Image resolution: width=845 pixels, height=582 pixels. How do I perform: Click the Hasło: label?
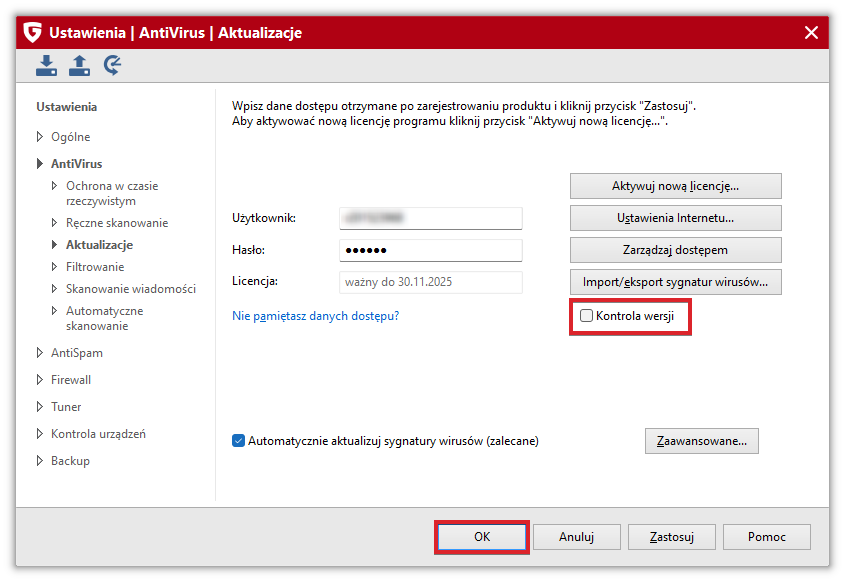point(248,250)
